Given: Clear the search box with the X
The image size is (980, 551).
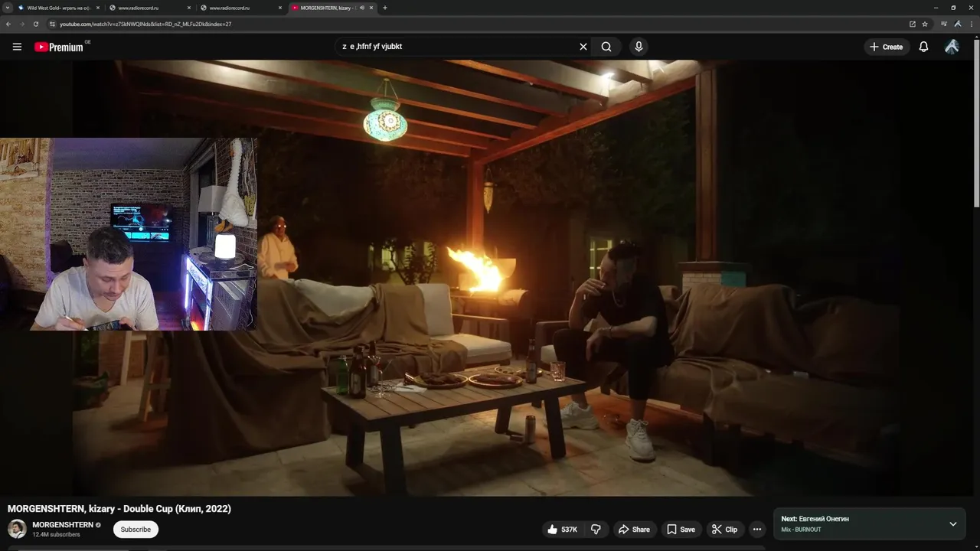Looking at the screenshot, I should click(583, 47).
